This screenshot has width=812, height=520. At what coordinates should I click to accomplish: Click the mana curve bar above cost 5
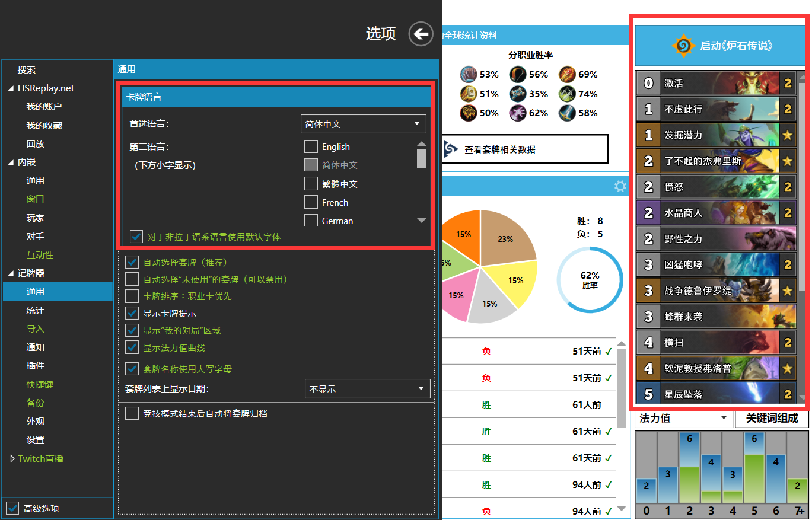click(x=754, y=467)
